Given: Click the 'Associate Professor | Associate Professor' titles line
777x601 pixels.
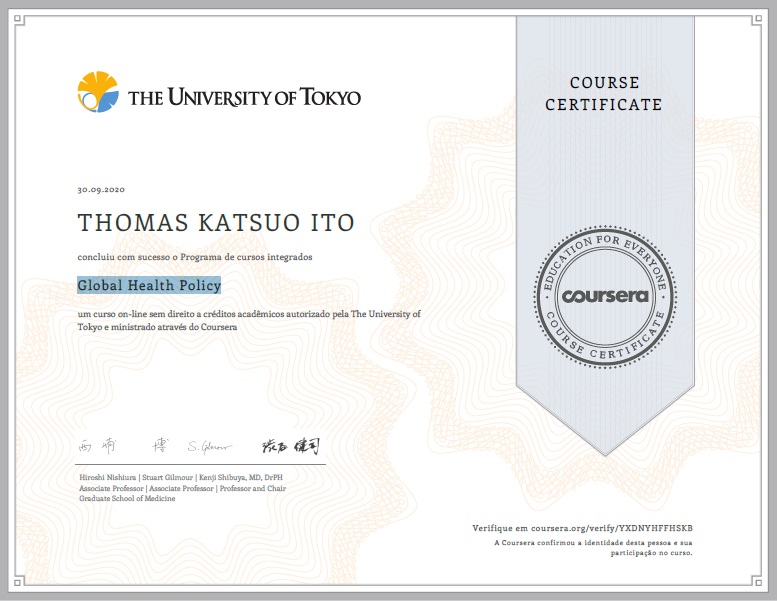Looking at the screenshot, I should pos(182,488).
